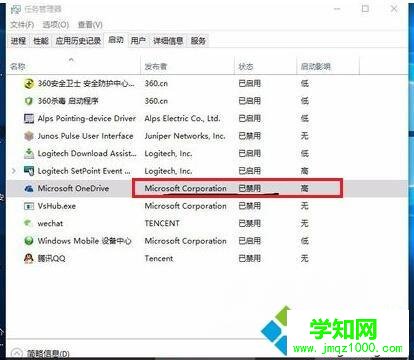
Task: Select Alps Pointing-device Driver name text
Action: [87, 118]
